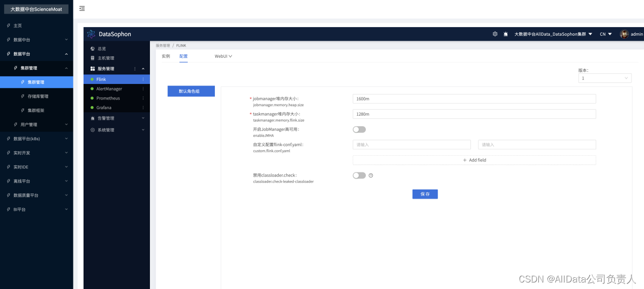This screenshot has width=644, height=289.
Task: Click the icon beside BI平台 menu
Action: pyautogui.click(x=8, y=209)
